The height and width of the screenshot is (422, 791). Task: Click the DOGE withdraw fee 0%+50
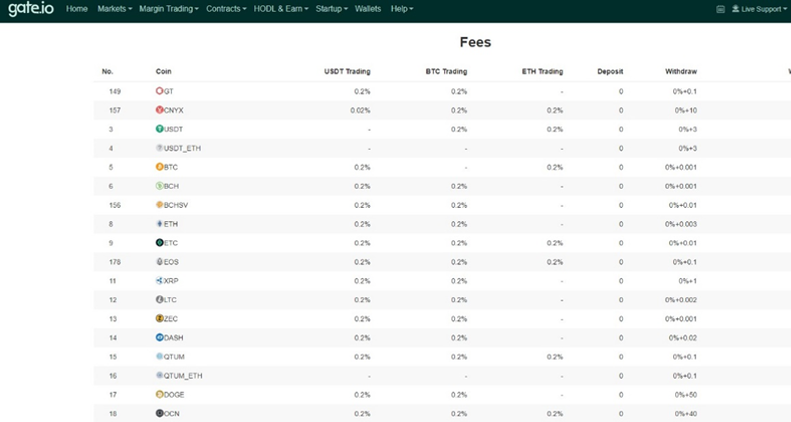pos(686,395)
